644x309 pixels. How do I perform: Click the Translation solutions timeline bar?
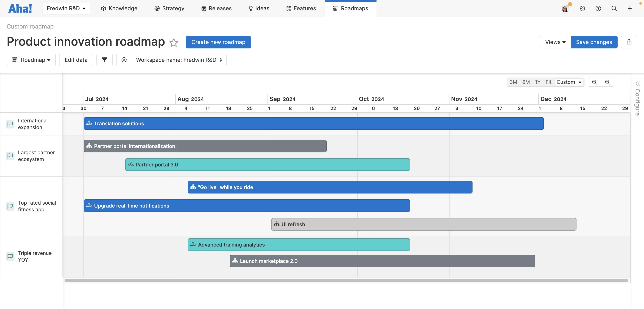tap(313, 123)
